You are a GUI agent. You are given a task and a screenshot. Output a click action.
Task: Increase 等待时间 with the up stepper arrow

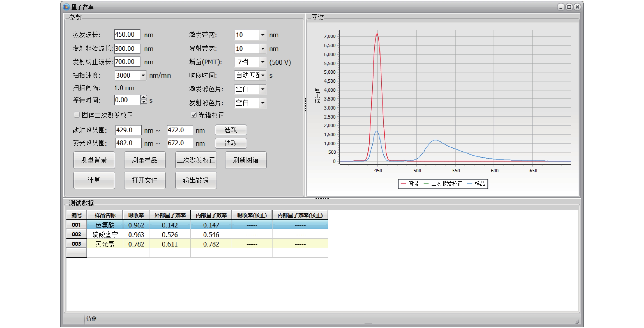point(144,97)
